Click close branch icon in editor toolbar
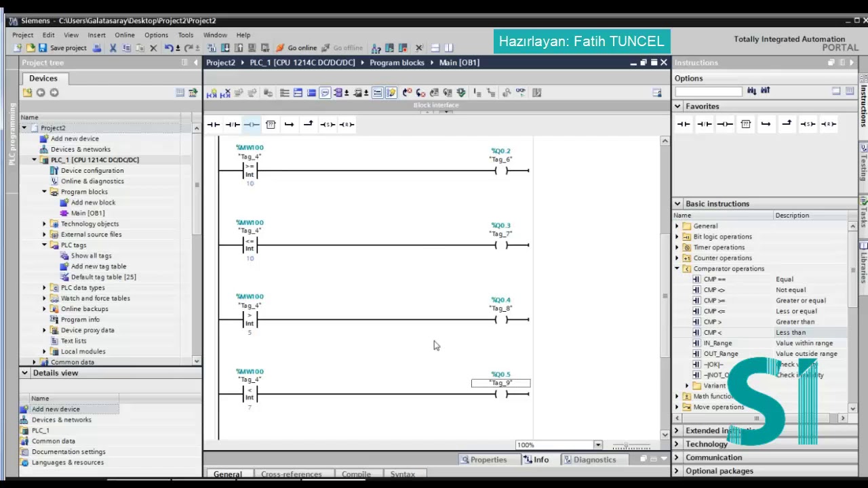Viewport: 868px width, 488px height. (309, 124)
